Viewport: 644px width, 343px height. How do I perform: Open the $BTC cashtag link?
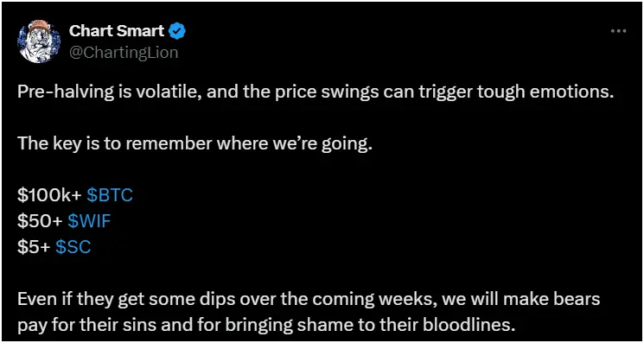(110, 196)
